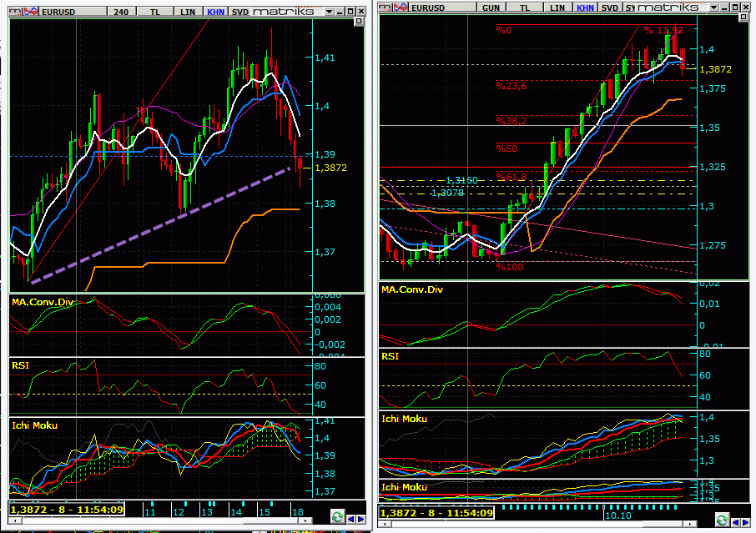Open the 240 period selector in left chart

coord(121,12)
